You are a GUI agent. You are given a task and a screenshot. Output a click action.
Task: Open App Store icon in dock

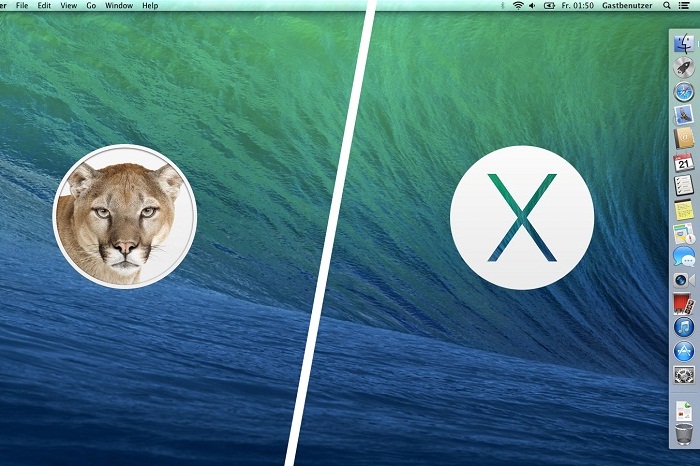tap(684, 351)
